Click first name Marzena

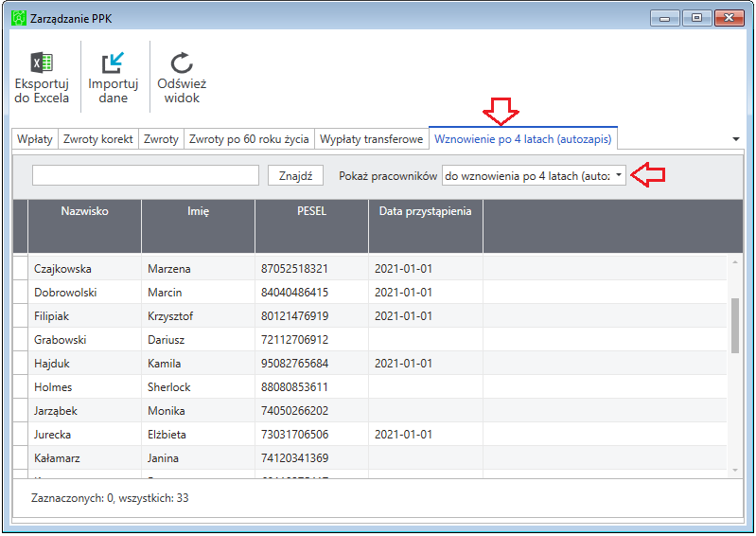point(169,269)
